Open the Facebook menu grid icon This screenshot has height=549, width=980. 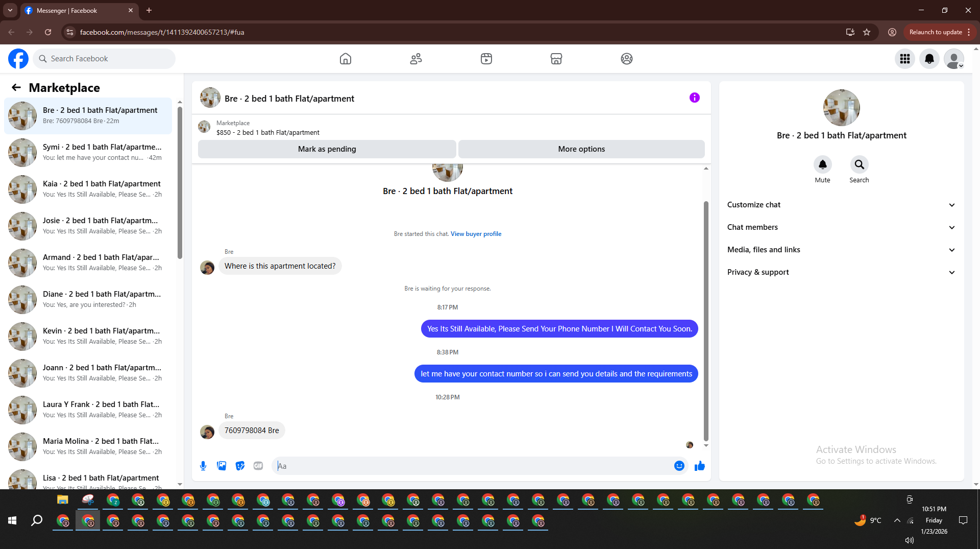coord(905,59)
